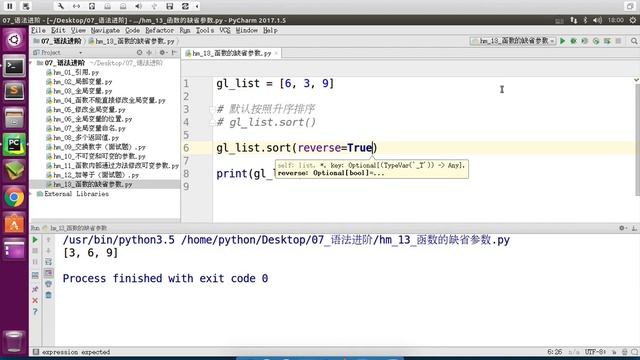Click line number 6 in the gutter
Screen dimensions: 640x360
coord(186,148)
